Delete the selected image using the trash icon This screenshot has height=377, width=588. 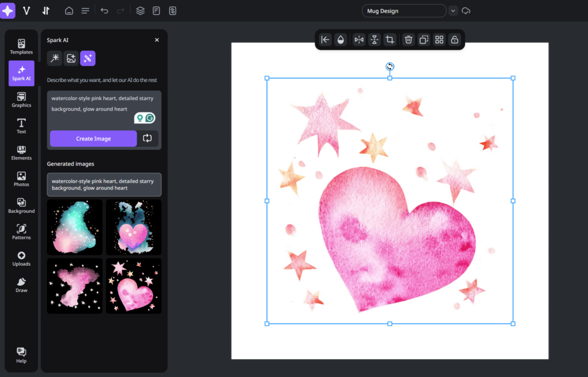(408, 40)
